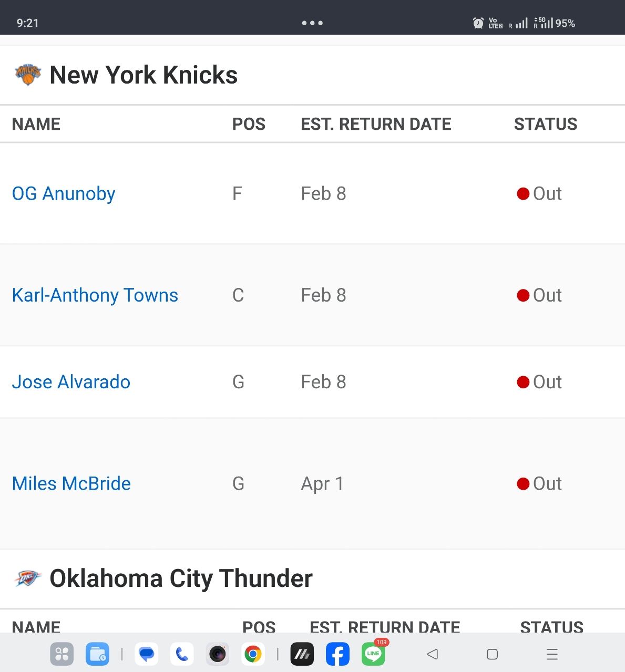Open Google Chrome from the dock
This screenshot has height=672, width=625.
coord(253,654)
